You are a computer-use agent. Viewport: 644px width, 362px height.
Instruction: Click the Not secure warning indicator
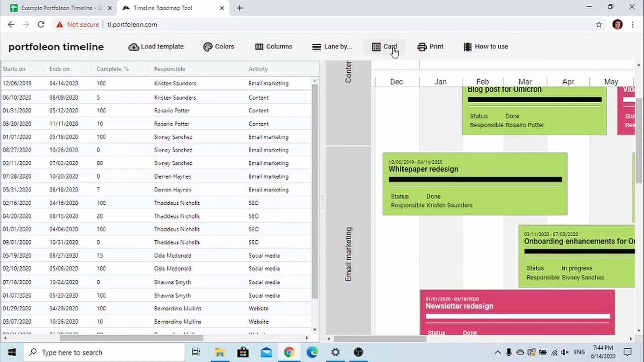[x=77, y=24]
